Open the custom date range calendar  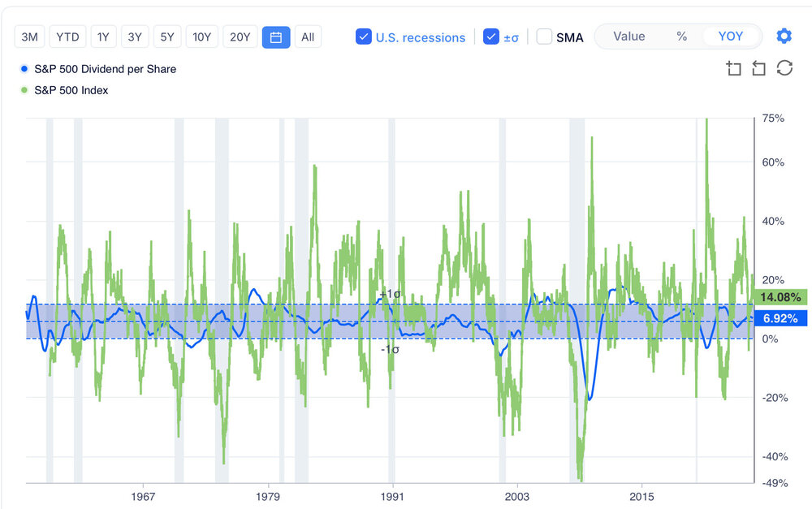(275, 37)
